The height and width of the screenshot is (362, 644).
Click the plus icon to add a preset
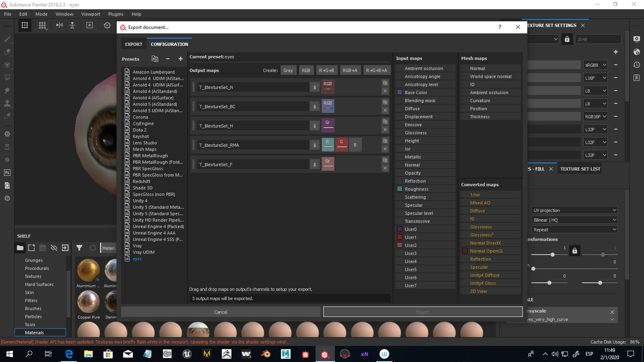181,59
